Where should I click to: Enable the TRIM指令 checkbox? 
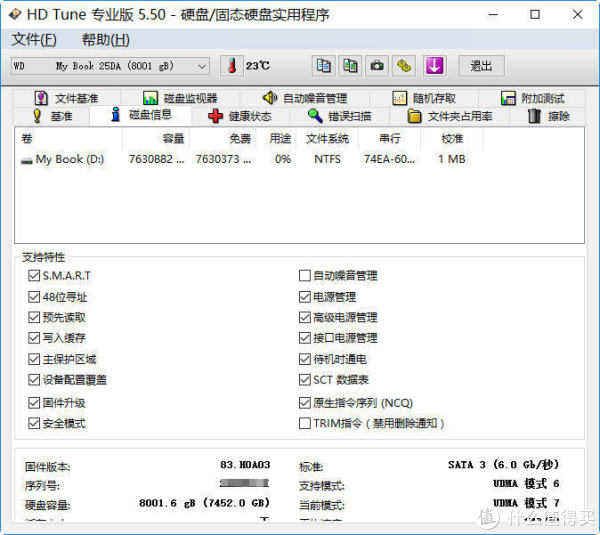[x=305, y=423]
